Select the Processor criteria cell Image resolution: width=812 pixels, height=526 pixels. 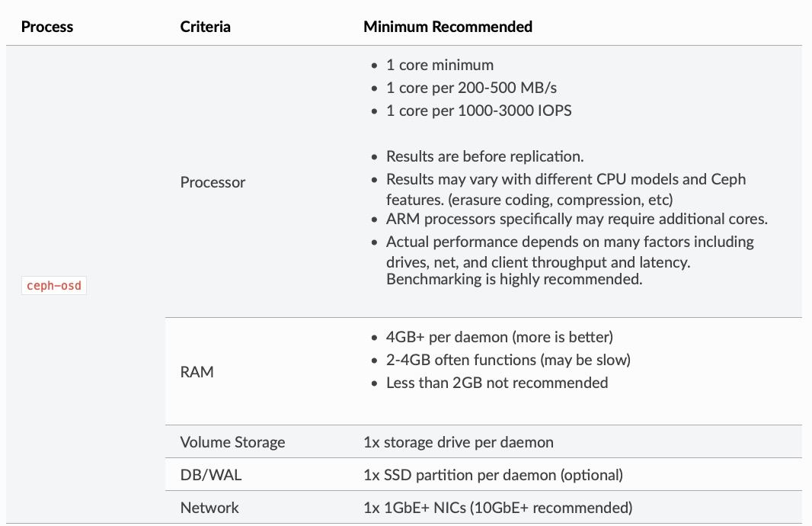[x=213, y=182]
